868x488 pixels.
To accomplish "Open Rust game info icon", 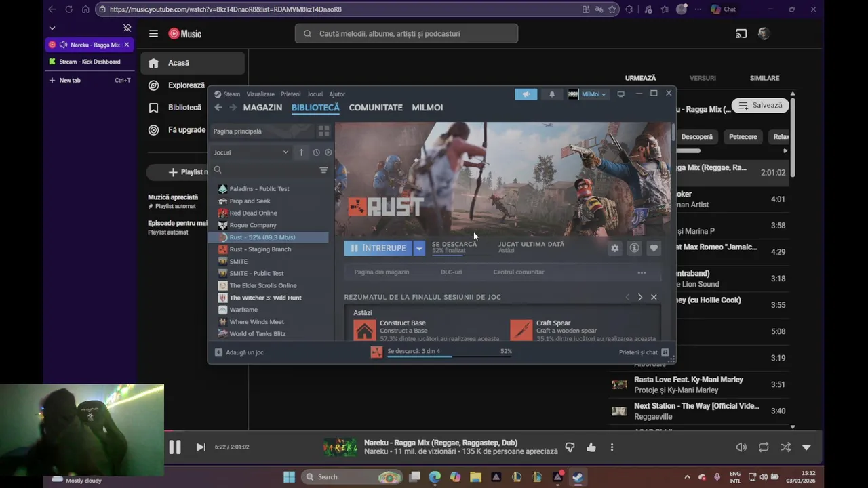I will pos(634,248).
